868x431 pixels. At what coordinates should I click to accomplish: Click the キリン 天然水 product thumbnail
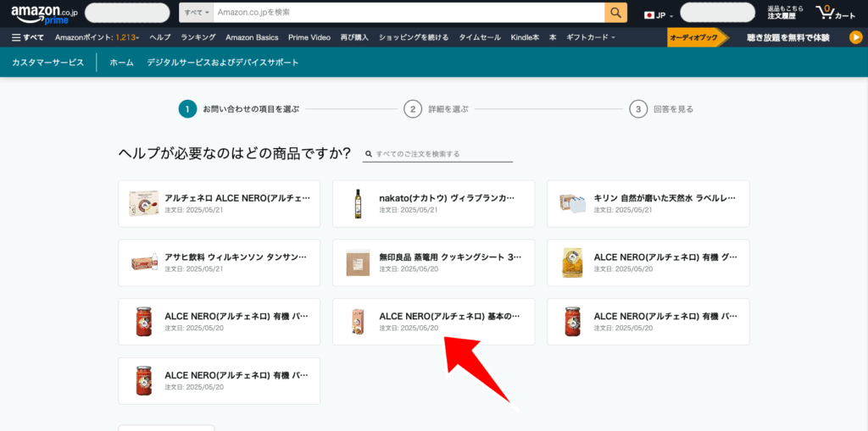click(x=572, y=203)
